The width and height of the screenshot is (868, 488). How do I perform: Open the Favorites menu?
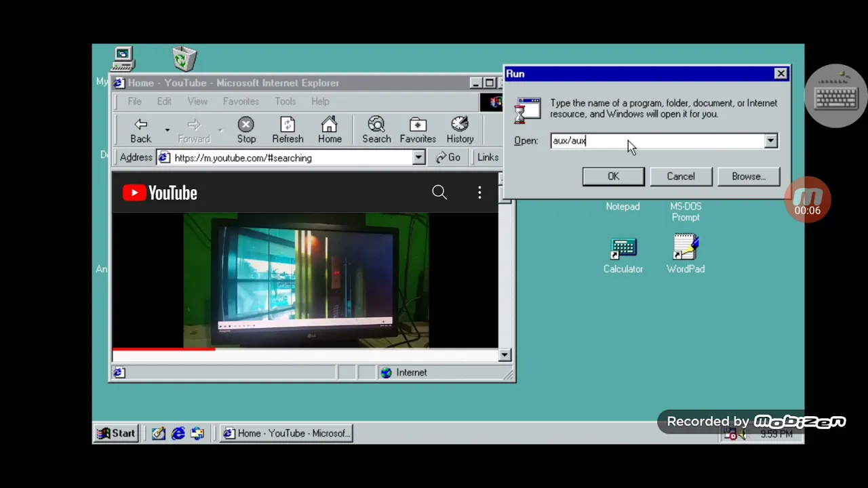click(x=241, y=102)
